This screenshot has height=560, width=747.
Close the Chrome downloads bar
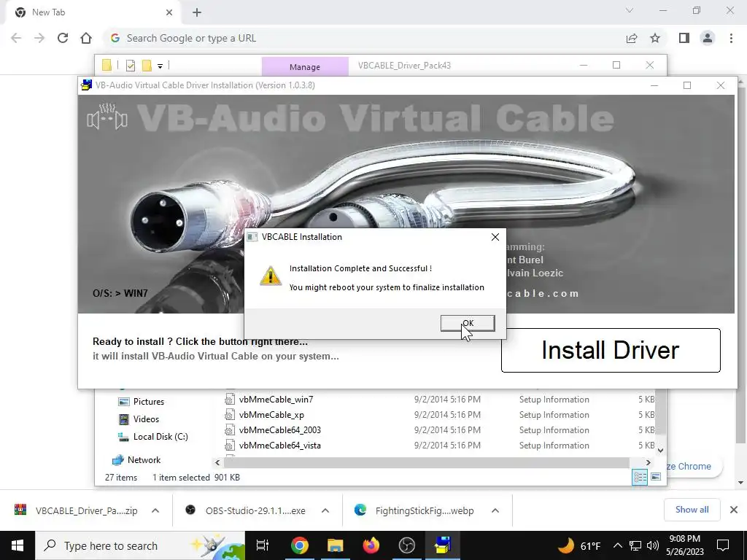[734, 510]
